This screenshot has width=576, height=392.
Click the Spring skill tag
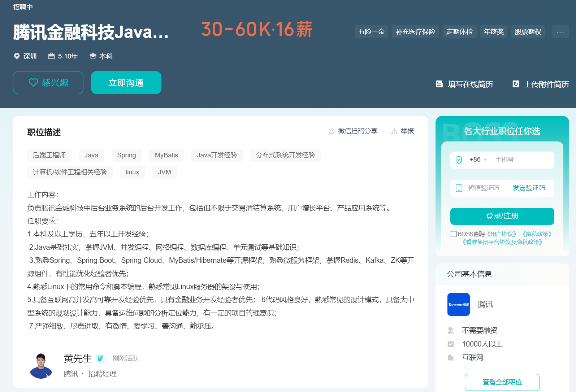tap(126, 155)
